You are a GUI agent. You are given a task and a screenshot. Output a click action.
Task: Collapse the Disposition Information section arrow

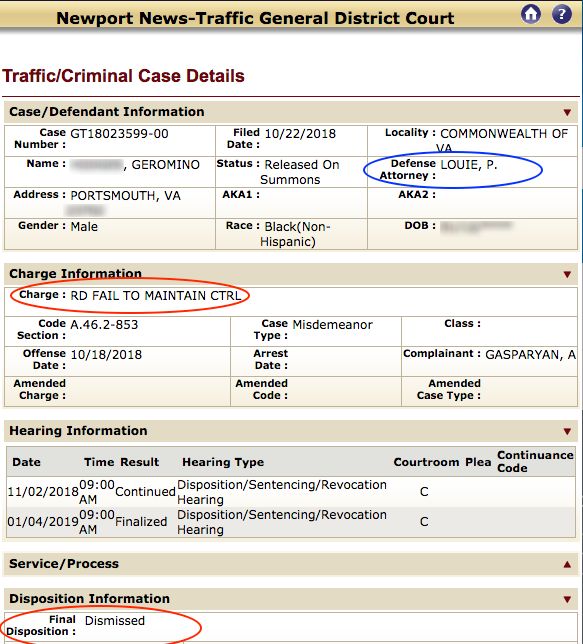pos(567,599)
